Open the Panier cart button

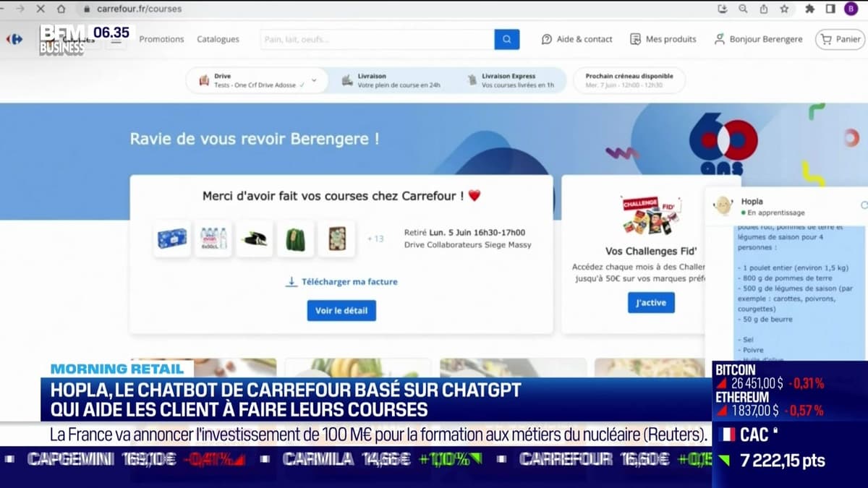841,39
